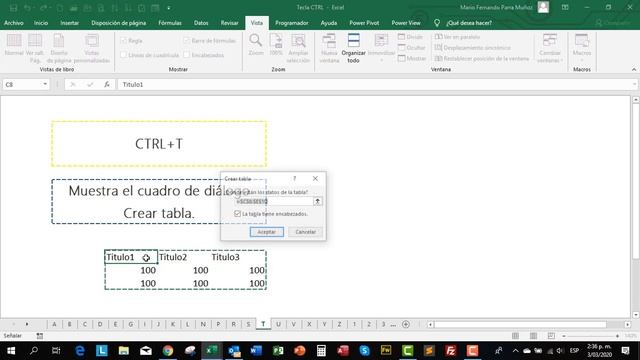
Task: Click the zoom slider in status bar
Action: 591,336
